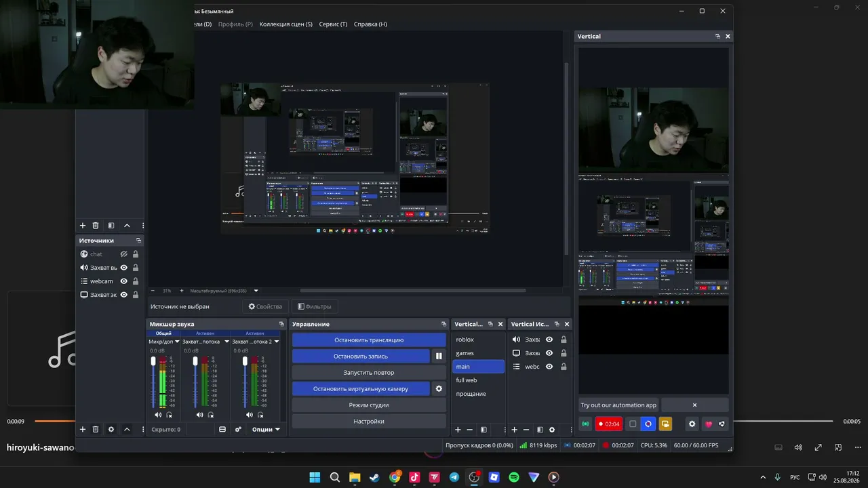Open the Коллекция сцен (S) menu
The image size is (868, 488).
click(x=286, y=24)
